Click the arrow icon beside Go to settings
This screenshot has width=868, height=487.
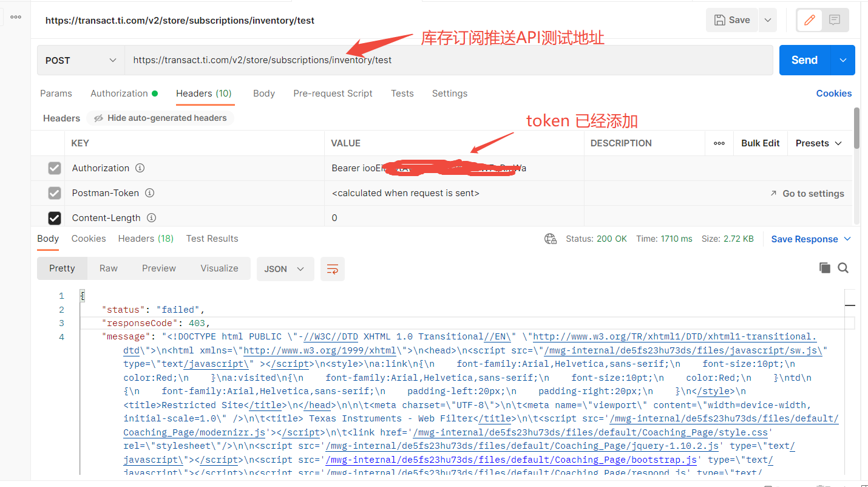(x=773, y=193)
